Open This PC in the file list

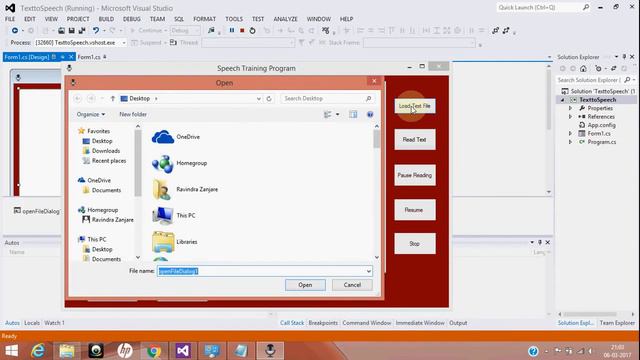pyautogui.click(x=174, y=216)
